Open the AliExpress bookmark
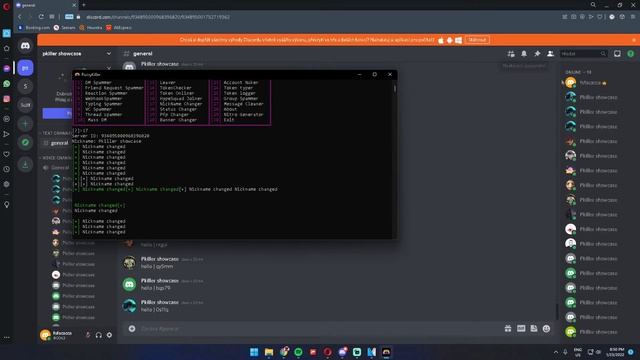This screenshot has width=640, height=360. point(119,28)
